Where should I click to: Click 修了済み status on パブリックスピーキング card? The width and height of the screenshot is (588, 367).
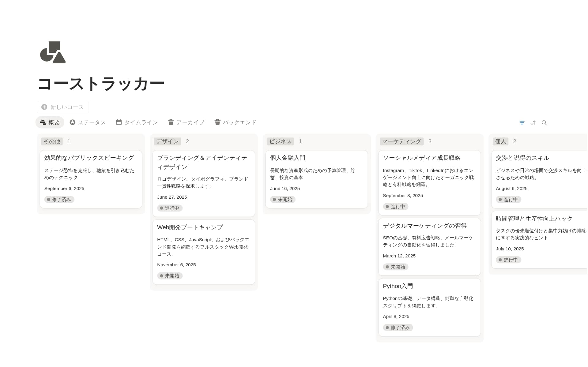point(59,199)
